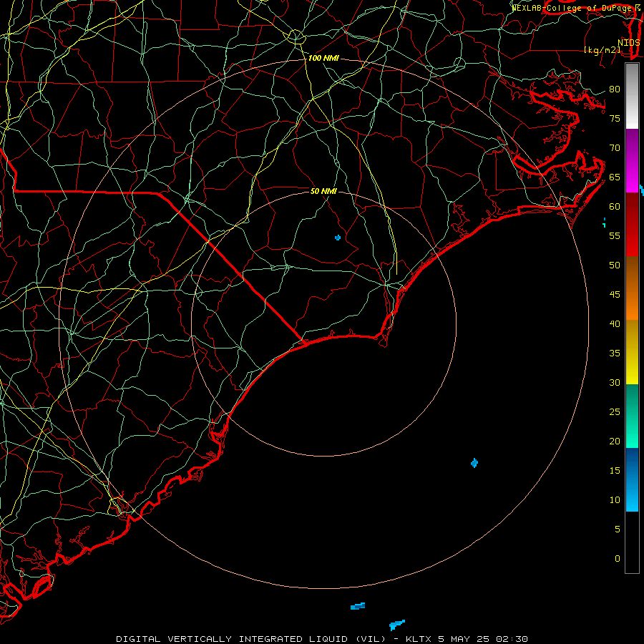Click the 25 value on the scale
The image size is (644, 644).
[615, 411]
